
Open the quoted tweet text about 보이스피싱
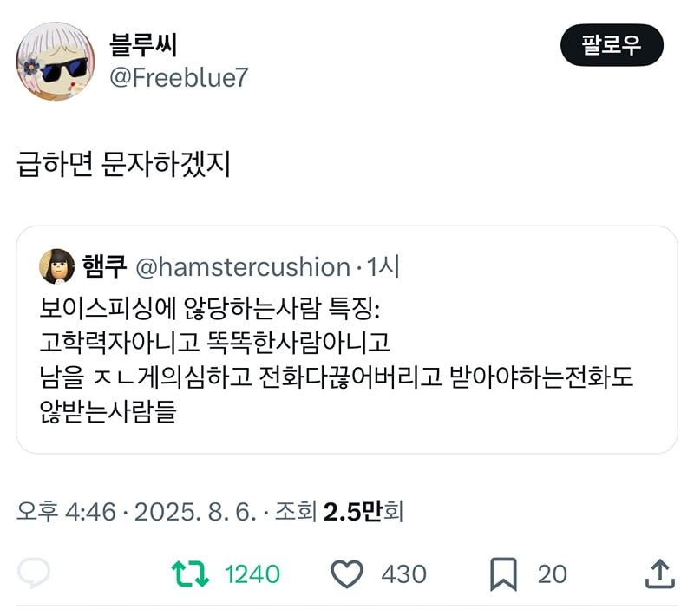pos(338,359)
